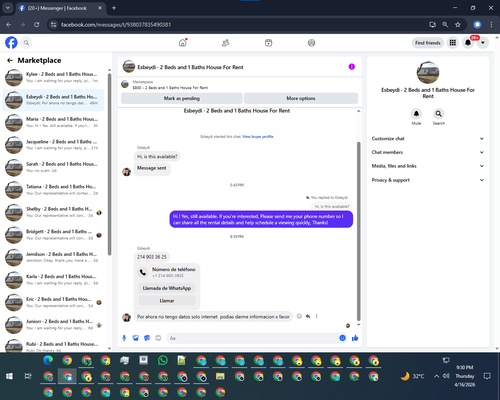This screenshot has width=500, height=400.
Task: Open the purple conversation information icon
Action: (x=352, y=67)
